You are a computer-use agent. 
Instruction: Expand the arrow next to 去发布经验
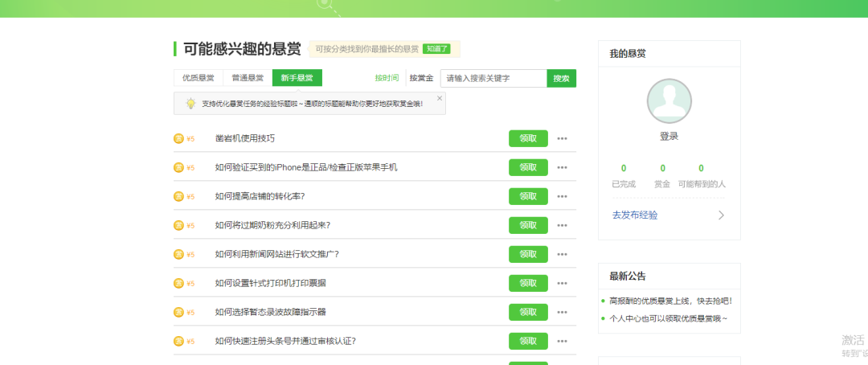(721, 215)
